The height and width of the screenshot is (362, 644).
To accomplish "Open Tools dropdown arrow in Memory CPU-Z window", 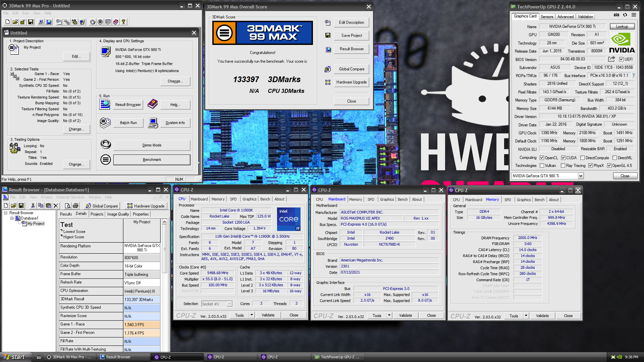I will click(x=526, y=316).
